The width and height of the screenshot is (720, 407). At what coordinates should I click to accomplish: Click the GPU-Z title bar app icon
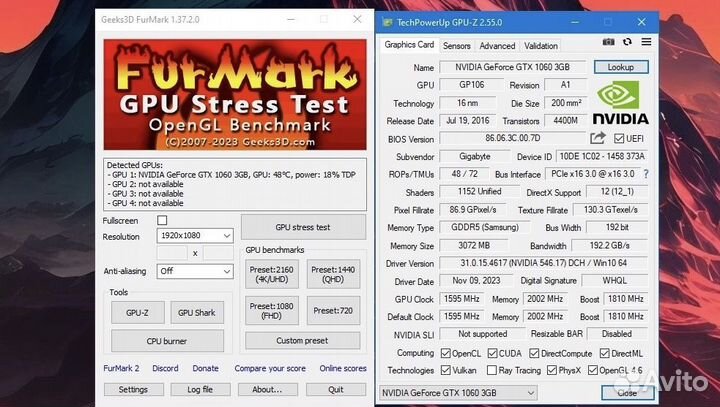[x=388, y=22]
